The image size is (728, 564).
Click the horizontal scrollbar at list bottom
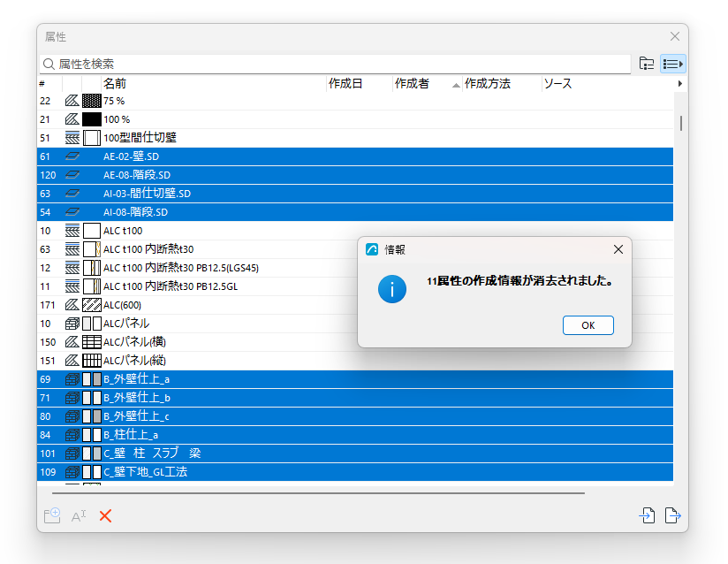click(318, 493)
